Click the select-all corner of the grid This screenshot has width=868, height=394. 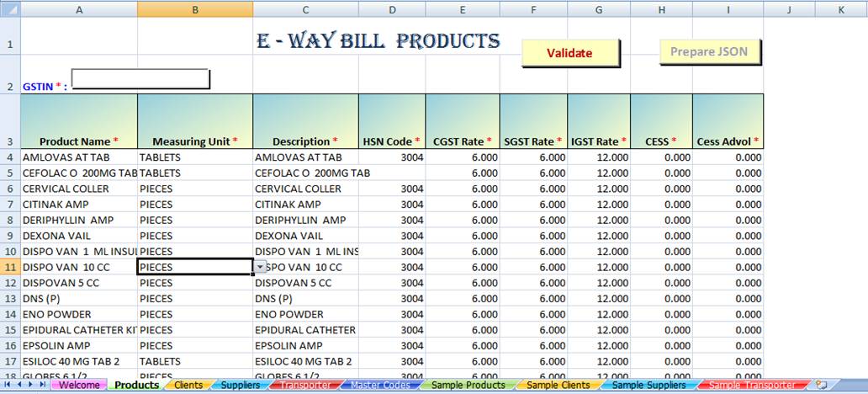coord(9,9)
